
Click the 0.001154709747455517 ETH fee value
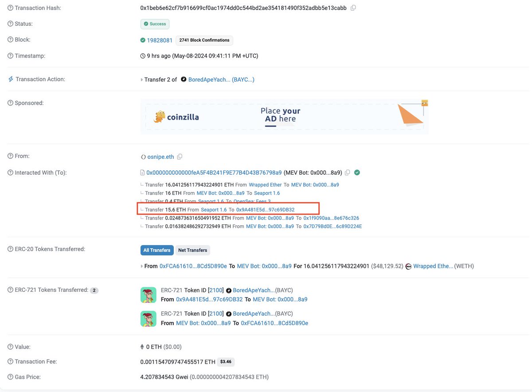tap(178, 362)
